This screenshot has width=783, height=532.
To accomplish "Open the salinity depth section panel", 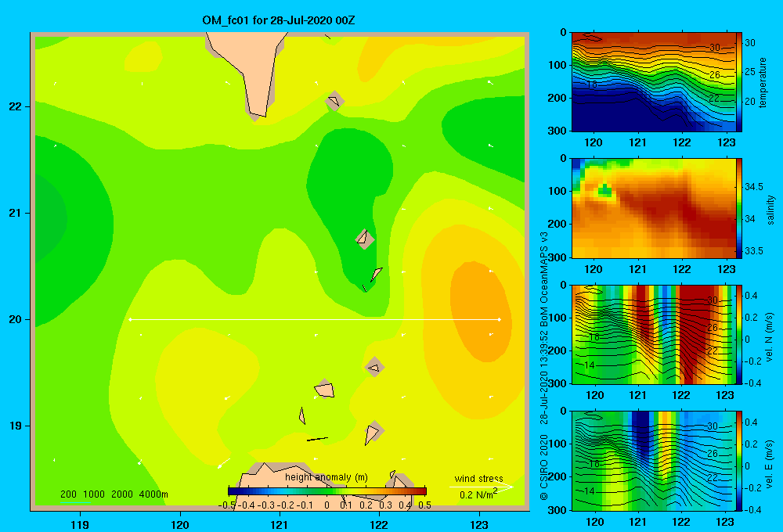I will pyautogui.click(x=654, y=208).
